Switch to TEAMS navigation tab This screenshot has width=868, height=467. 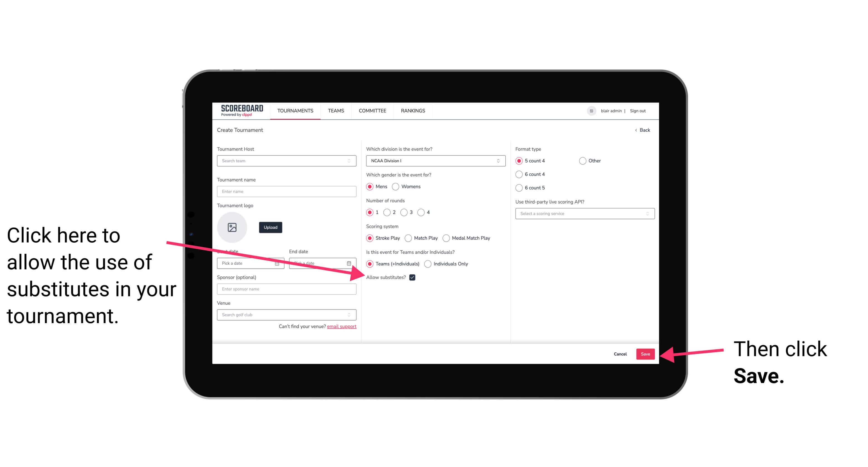tap(336, 111)
